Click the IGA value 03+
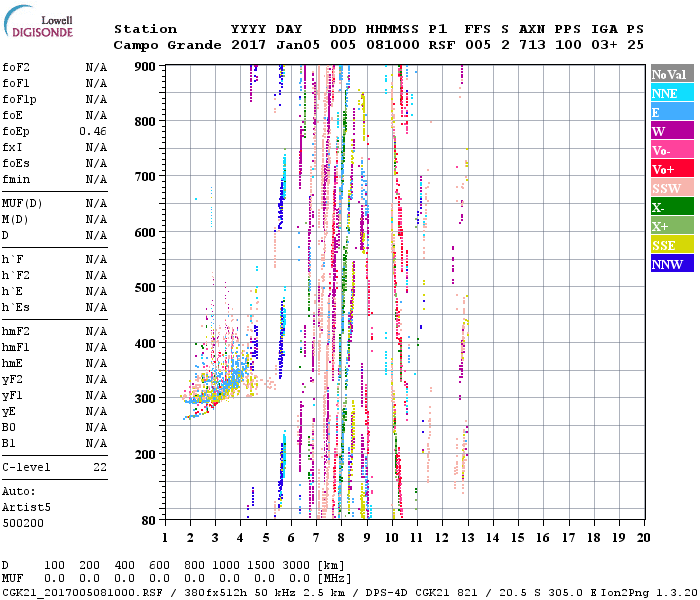This screenshot has height=600, width=700. [604, 45]
